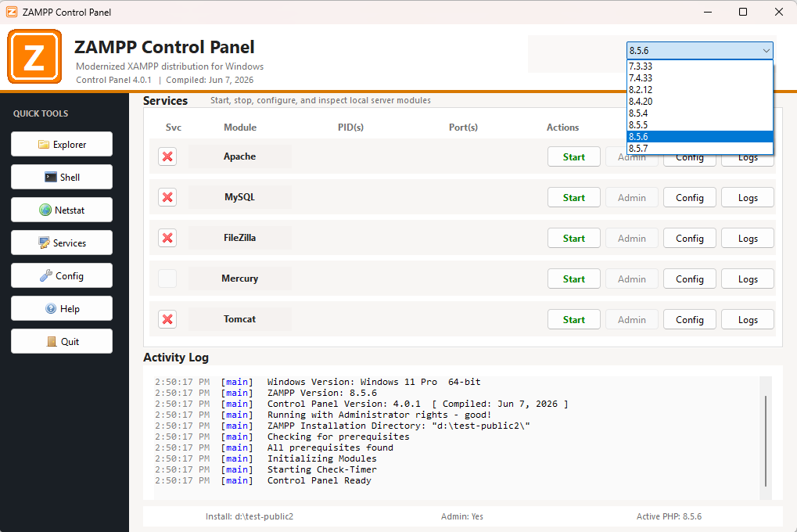Click the 'Control Panel Ready' log line
Image resolution: width=797 pixels, height=532 pixels.
pos(319,480)
